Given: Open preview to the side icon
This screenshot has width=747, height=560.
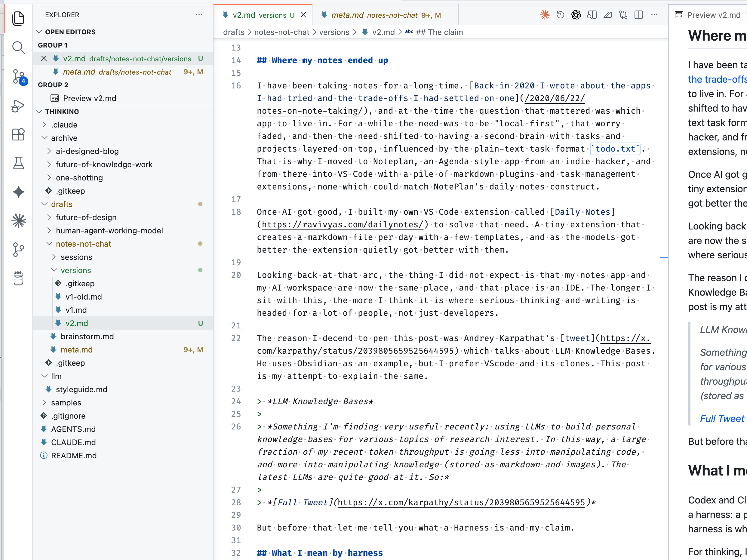Looking at the screenshot, I should coord(592,15).
